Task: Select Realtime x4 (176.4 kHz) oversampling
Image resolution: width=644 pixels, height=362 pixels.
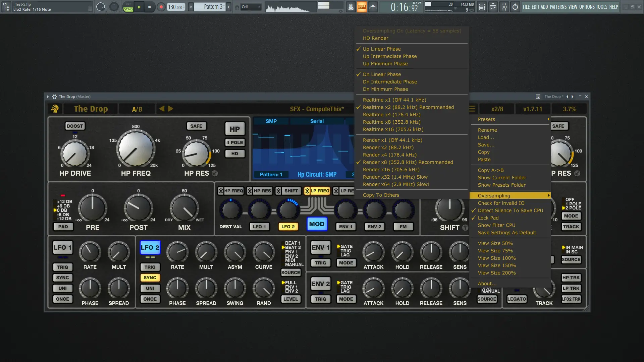Action: click(391, 115)
